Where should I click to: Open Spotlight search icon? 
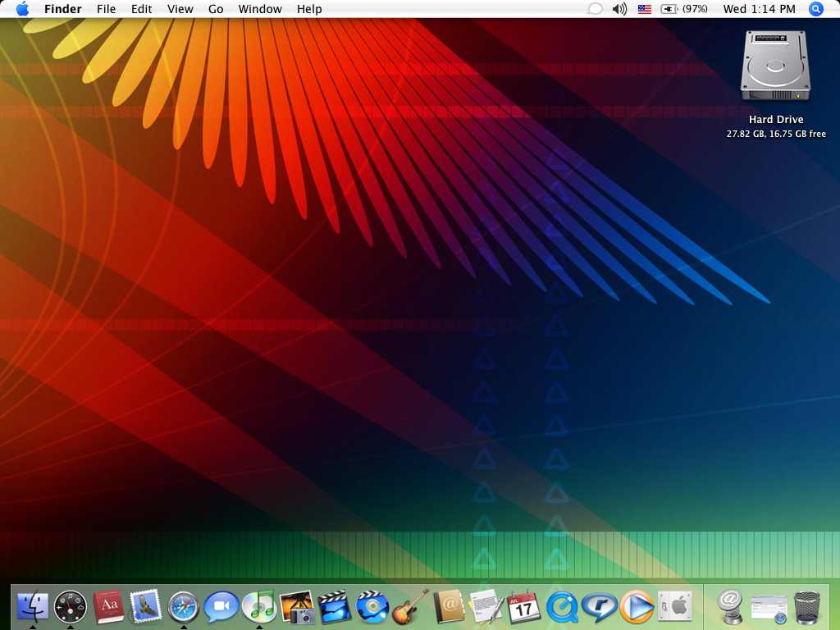click(815, 9)
